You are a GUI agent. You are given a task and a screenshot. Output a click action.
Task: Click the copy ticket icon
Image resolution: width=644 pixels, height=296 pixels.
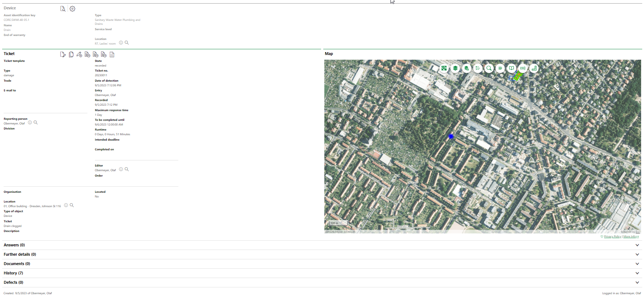pos(71,55)
